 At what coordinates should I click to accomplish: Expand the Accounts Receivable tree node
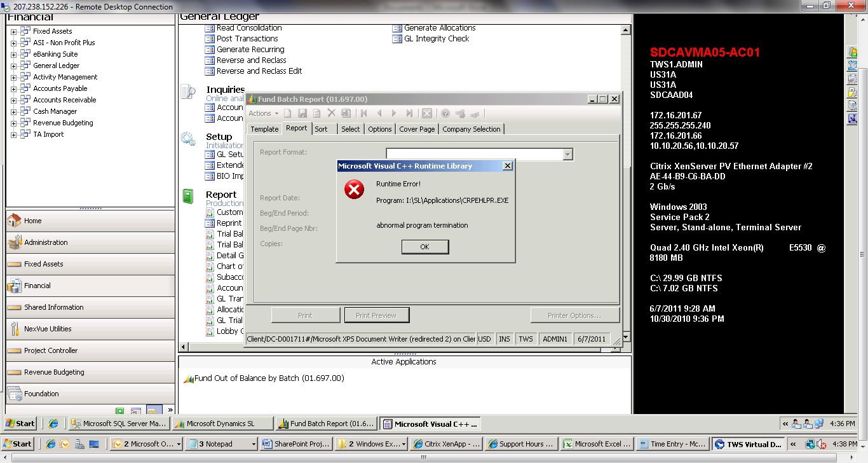[x=13, y=100]
